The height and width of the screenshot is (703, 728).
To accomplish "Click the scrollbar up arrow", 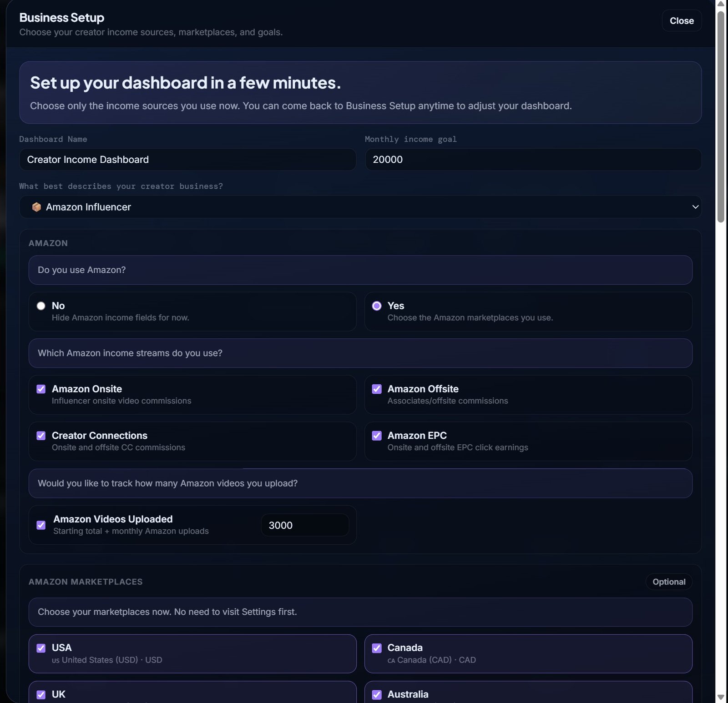I will [x=721, y=4].
